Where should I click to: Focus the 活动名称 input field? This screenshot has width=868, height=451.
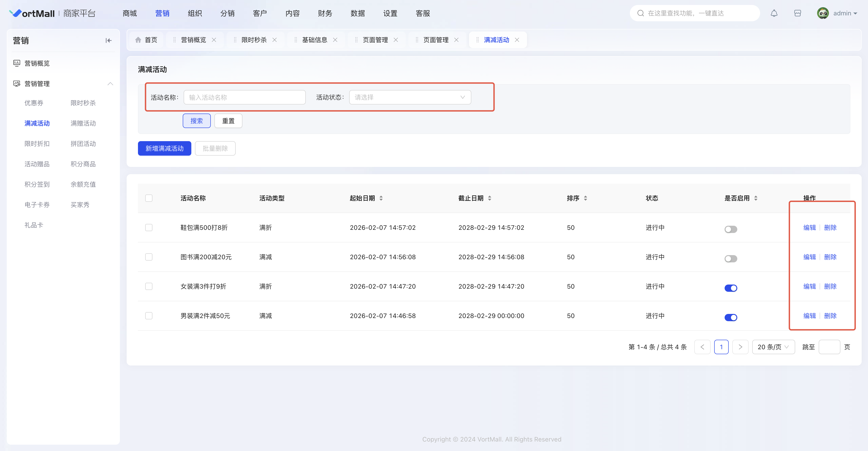pos(244,97)
